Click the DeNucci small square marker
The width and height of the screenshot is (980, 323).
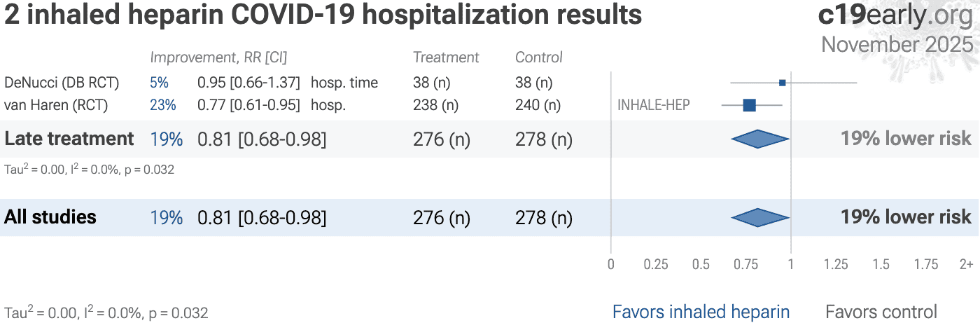click(783, 83)
